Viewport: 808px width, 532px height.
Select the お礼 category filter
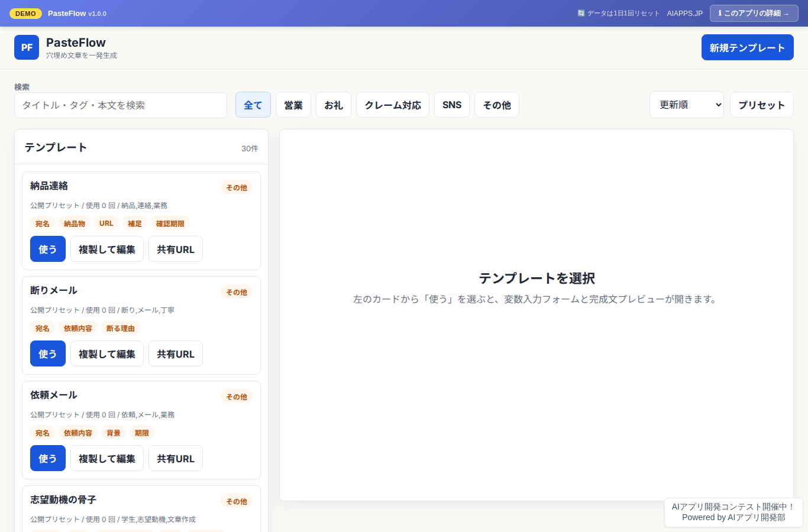(x=334, y=105)
